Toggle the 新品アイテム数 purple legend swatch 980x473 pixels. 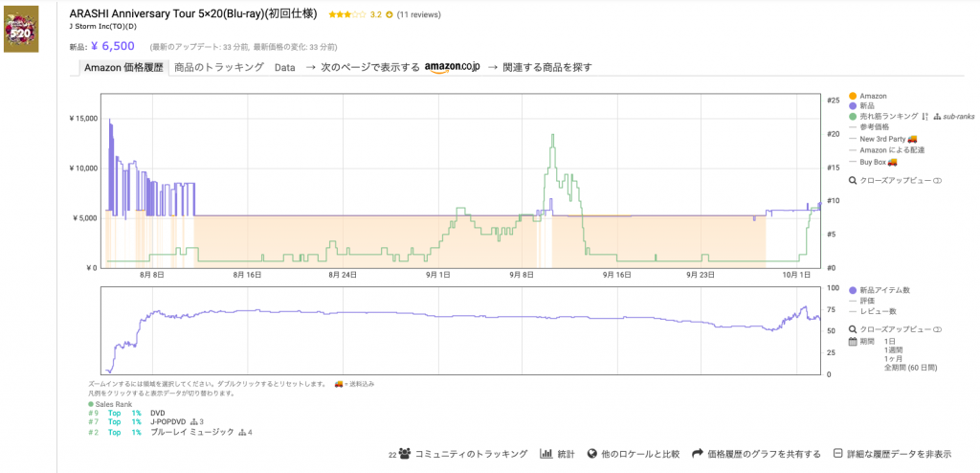tap(853, 289)
